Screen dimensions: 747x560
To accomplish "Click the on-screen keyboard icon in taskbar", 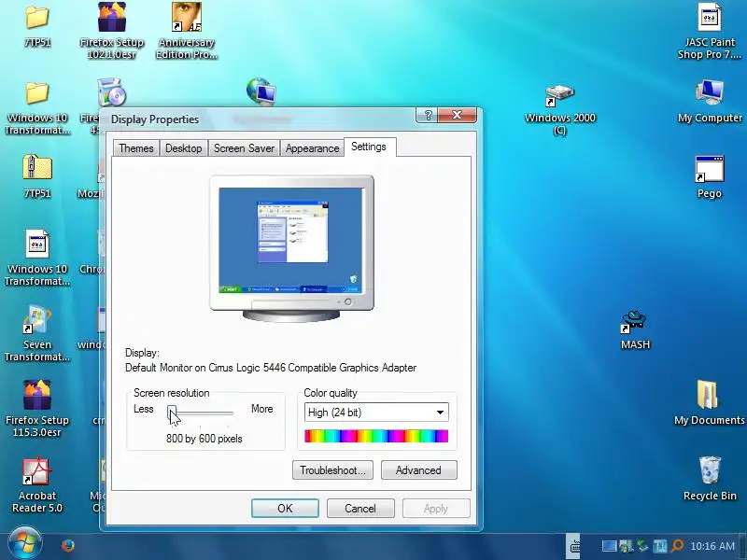I will pos(575,546).
